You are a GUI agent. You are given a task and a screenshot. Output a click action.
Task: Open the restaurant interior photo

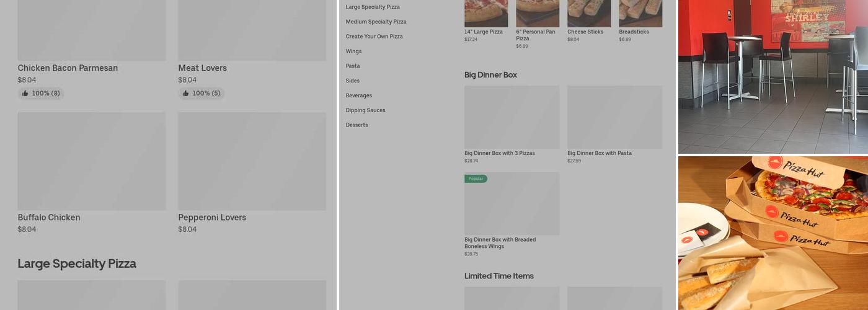pos(773,76)
